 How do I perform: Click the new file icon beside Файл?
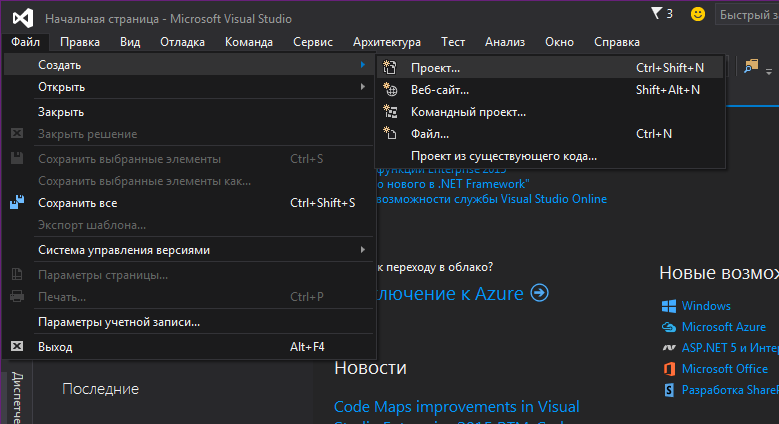391,134
